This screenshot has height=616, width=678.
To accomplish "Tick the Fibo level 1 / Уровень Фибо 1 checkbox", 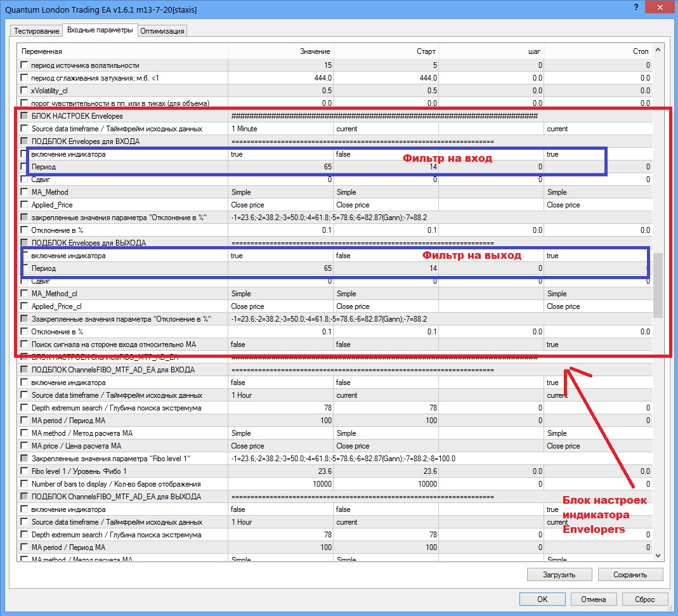I will point(24,471).
